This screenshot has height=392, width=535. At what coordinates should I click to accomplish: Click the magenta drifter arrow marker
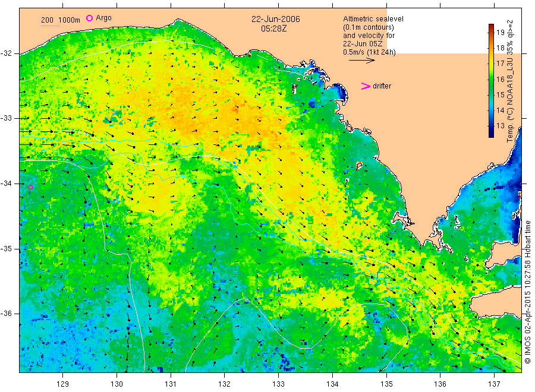tap(366, 86)
